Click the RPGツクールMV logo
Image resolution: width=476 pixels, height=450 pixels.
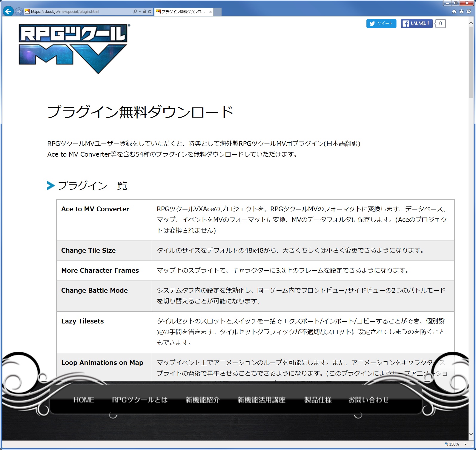[x=74, y=49]
